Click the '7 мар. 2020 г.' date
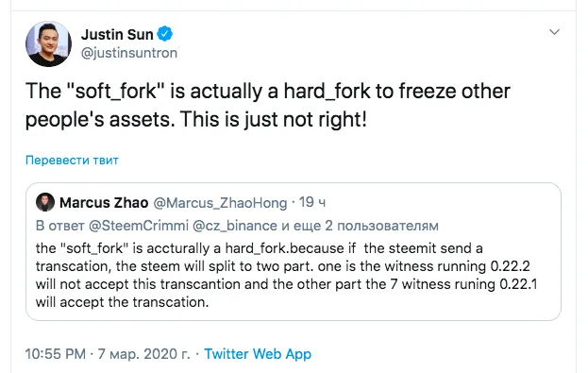Viewport: 588px width, 373px height. pyautogui.click(x=144, y=354)
